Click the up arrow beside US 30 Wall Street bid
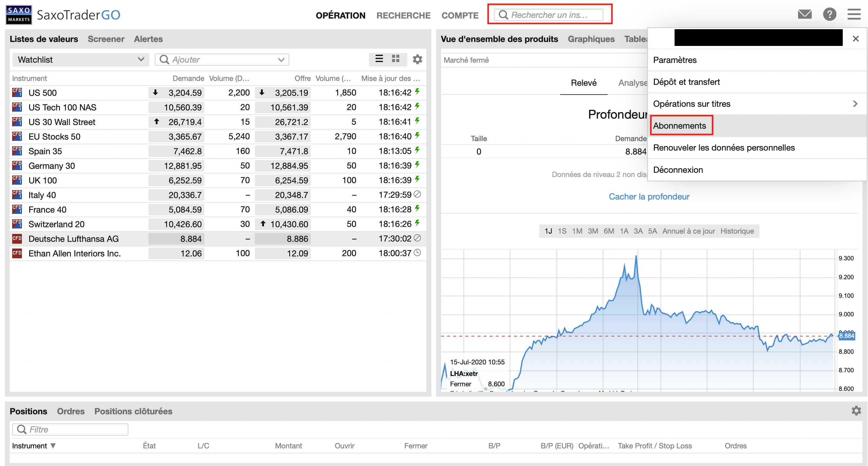Screen dimensions: 868x466 pos(156,121)
